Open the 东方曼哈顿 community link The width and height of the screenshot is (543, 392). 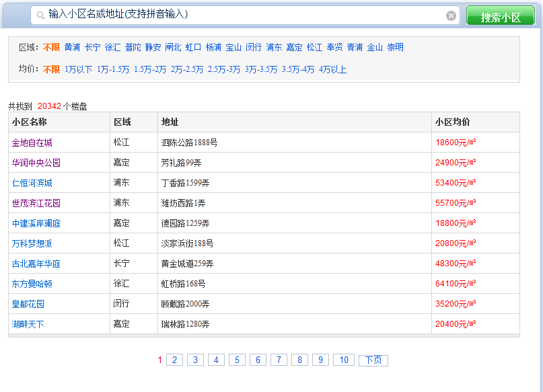pos(32,284)
